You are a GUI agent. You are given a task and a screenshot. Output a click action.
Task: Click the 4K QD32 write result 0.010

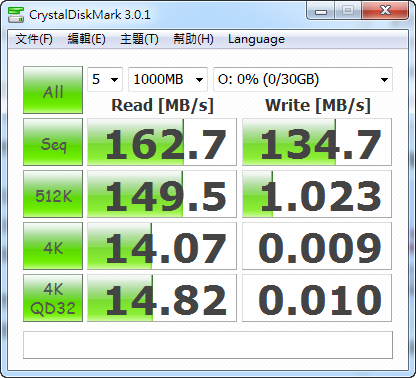[x=317, y=298]
